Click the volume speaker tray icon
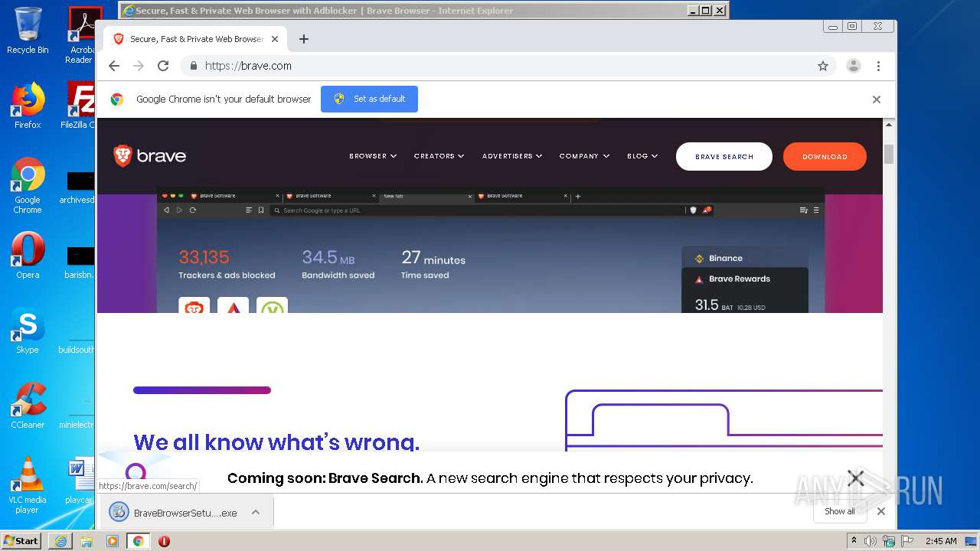The image size is (980, 551). click(x=871, y=541)
